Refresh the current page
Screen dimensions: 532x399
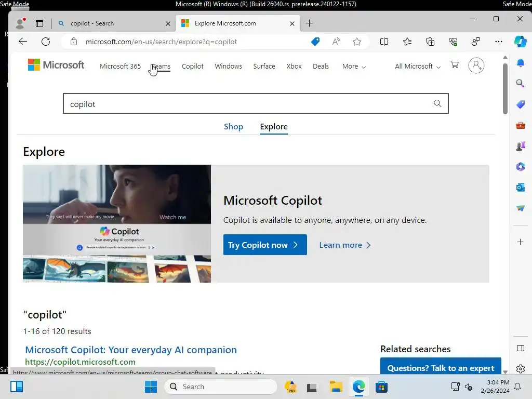coord(46,42)
